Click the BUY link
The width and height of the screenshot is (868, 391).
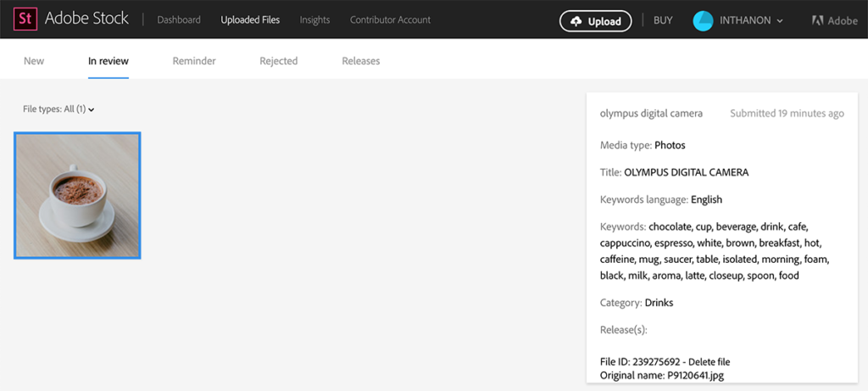tap(663, 20)
